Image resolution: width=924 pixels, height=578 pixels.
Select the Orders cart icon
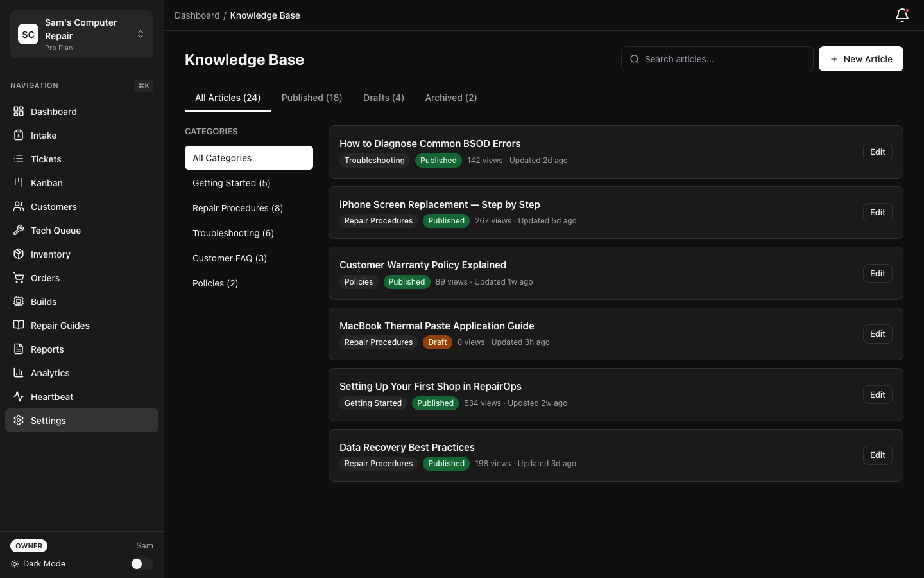[x=19, y=277]
